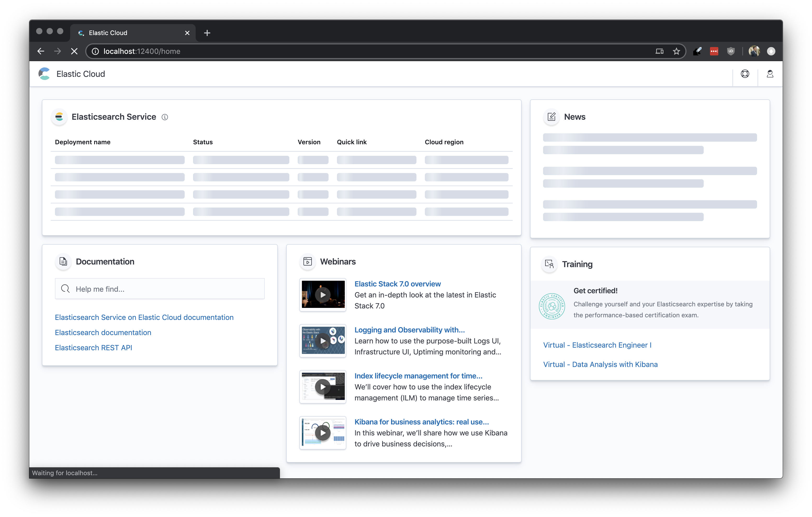The height and width of the screenshot is (517, 812).
Task: Open the Elasticsearch REST API link
Action: 93,347
